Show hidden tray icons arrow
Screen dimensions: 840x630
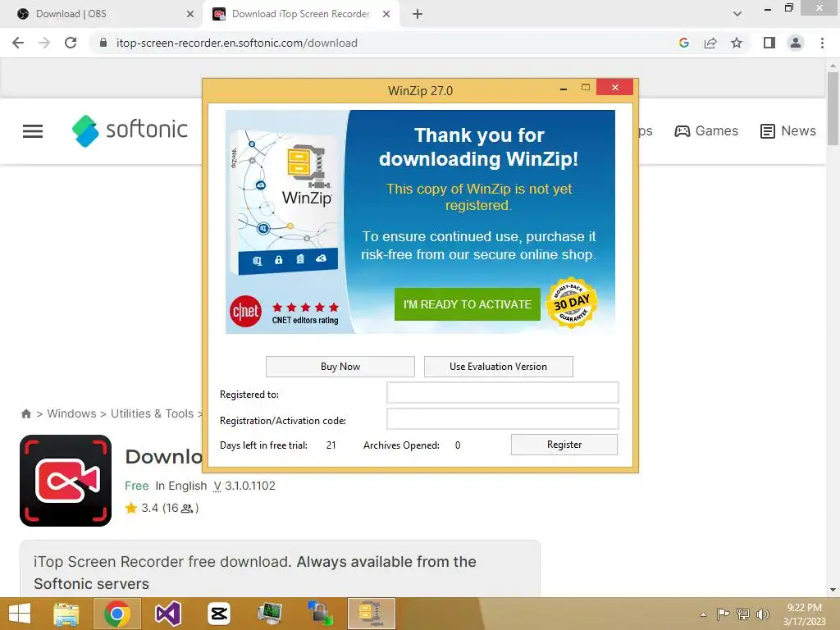(703, 614)
